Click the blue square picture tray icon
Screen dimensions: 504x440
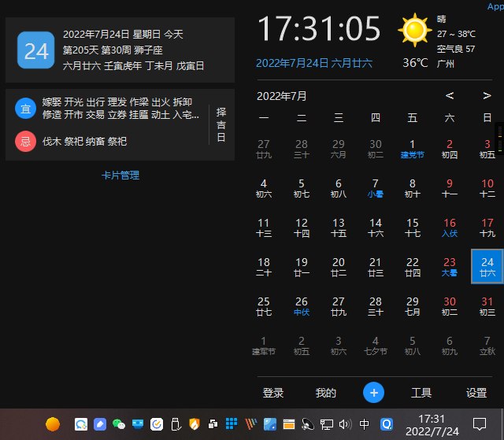(270, 424)
